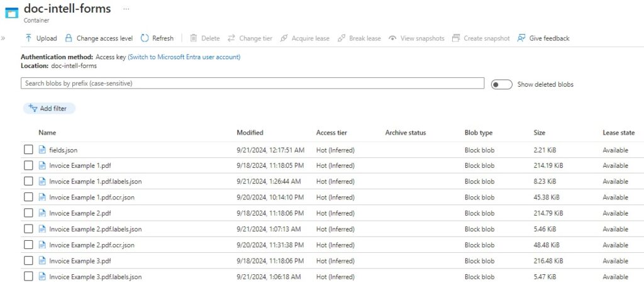Click the 45.38 KiB size value
Image resolution: width=644 pixels, height=283 pixels.
pyautogui.click(x=547, y=197)
